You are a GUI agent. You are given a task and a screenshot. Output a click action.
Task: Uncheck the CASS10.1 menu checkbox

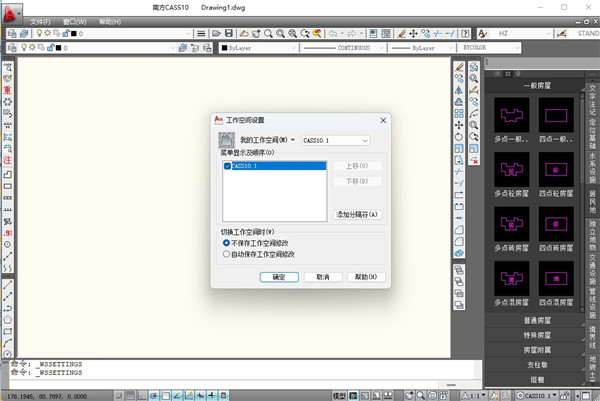click(227, 166)
